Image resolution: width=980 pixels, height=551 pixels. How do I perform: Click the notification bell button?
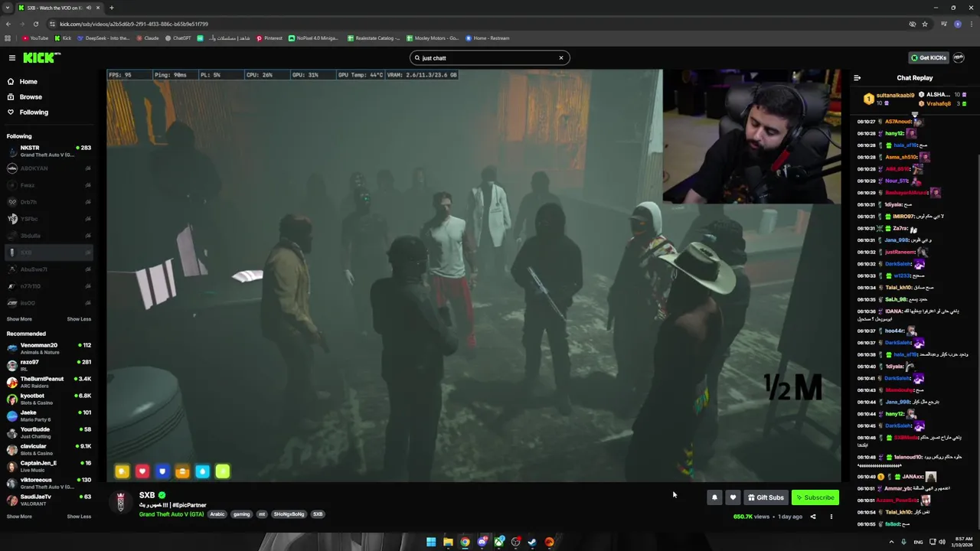714,497
